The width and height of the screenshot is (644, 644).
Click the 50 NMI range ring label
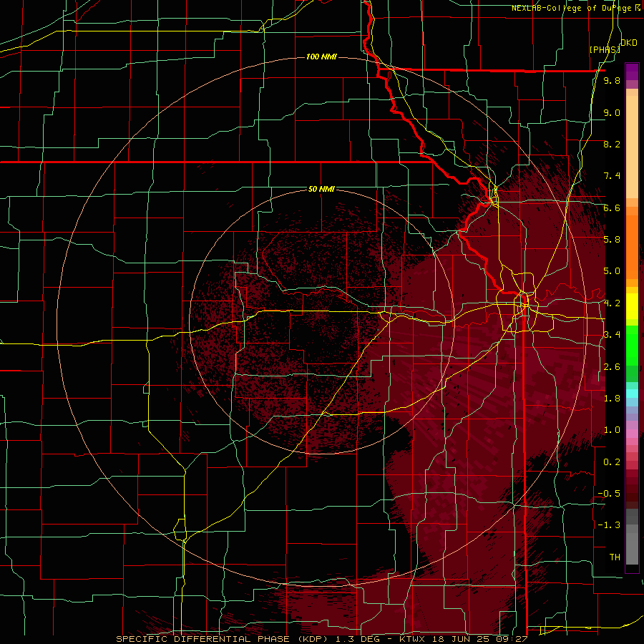(x=321, y=189)
